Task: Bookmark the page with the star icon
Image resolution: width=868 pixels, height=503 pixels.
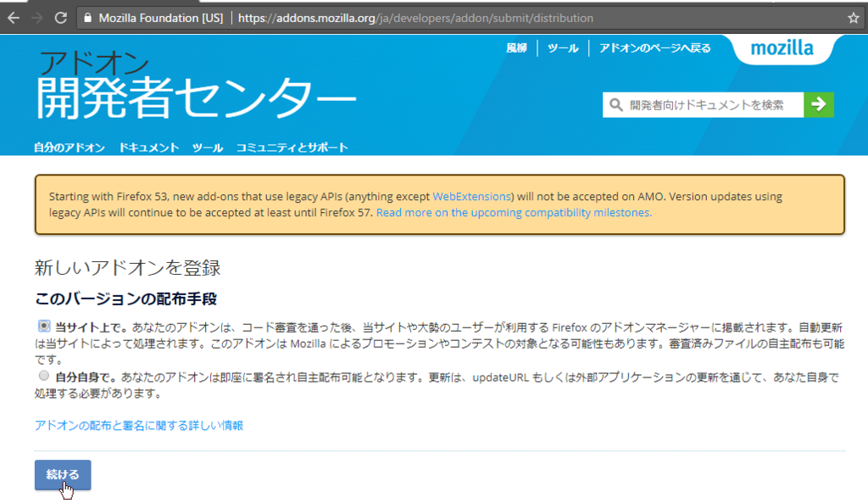Action: (x=853, y=19)
